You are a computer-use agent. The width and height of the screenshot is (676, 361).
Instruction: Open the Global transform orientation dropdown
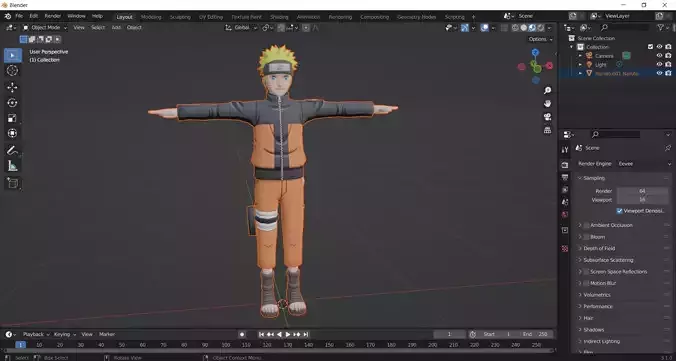241,28
